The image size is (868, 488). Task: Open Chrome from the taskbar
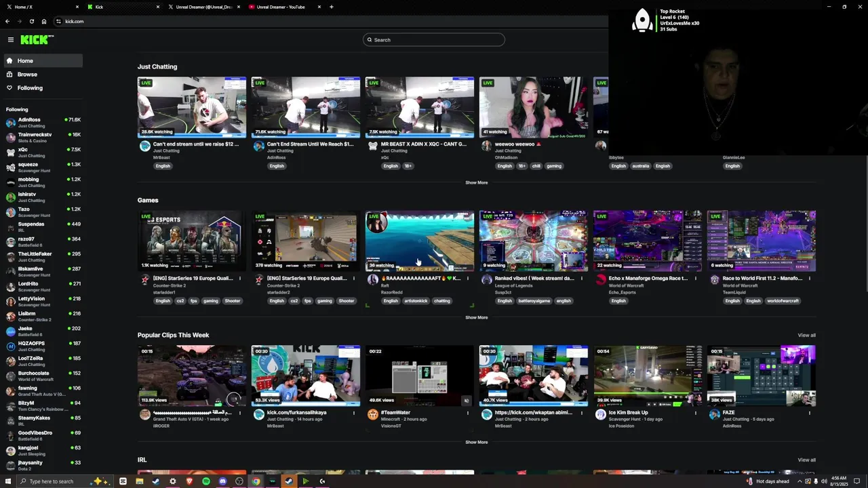click(256, 481)
